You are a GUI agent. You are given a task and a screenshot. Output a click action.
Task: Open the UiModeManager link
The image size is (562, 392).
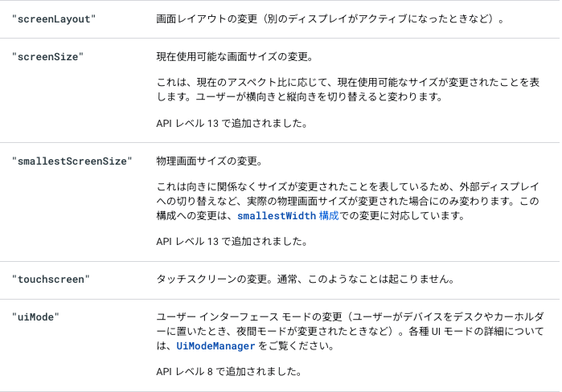215,346
